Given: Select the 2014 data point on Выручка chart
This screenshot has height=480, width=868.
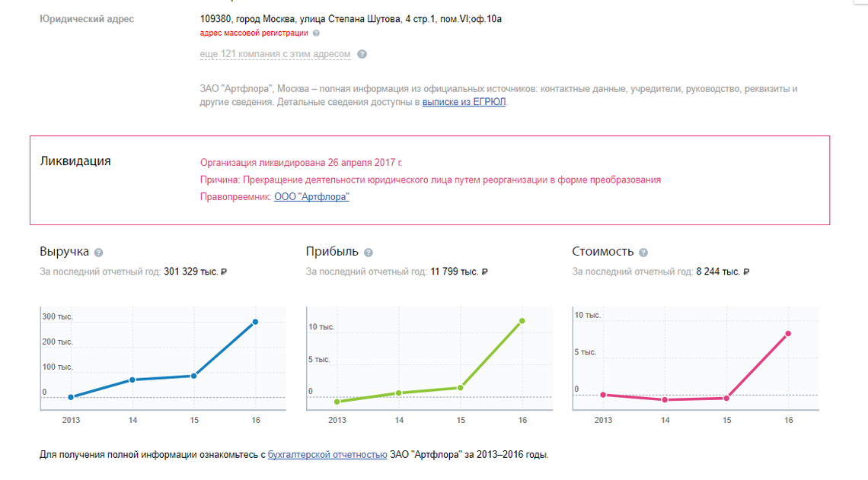Looking at the screenshot, I should pyautogui.click(x=132, y=380).
